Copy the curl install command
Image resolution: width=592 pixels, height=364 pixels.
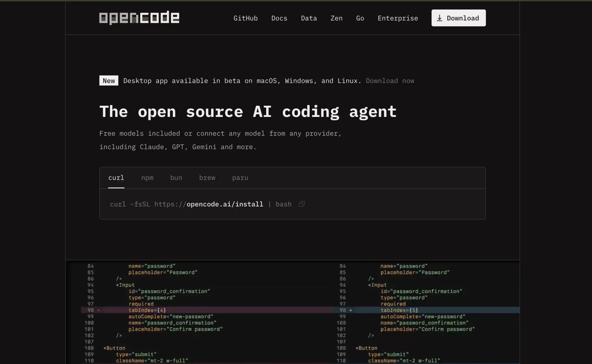click(302, 204)
